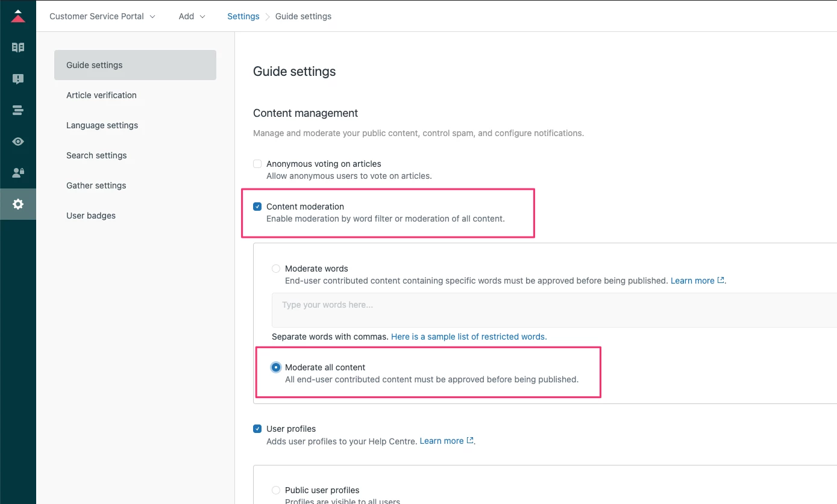This screenshot has height=504, width=837.
Task: Toggle the User profiles checkbox
Action: [257, 429]
